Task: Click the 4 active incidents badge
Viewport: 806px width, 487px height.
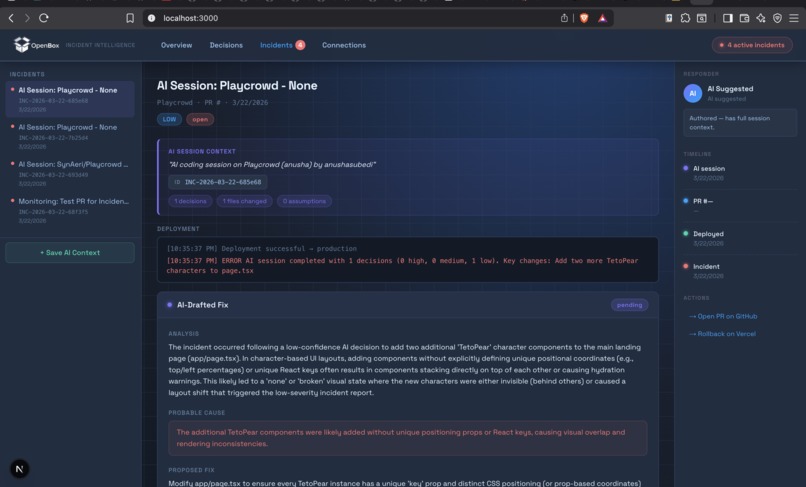Action: 752,45
